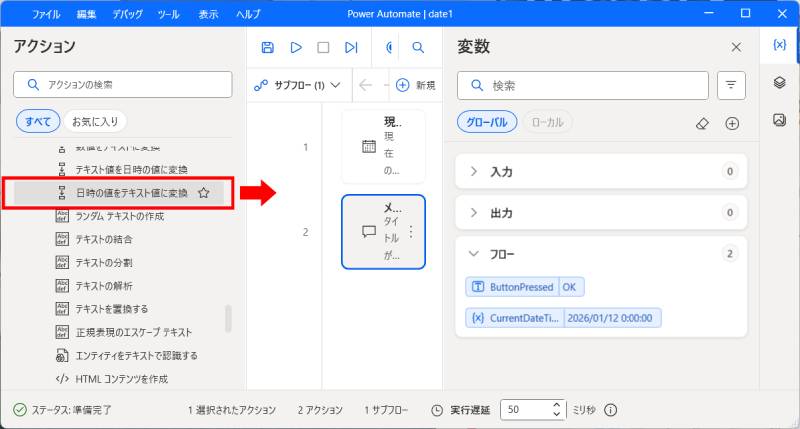Run the flow with the play icon
This screenshot has width=800, height=429.
296,47
